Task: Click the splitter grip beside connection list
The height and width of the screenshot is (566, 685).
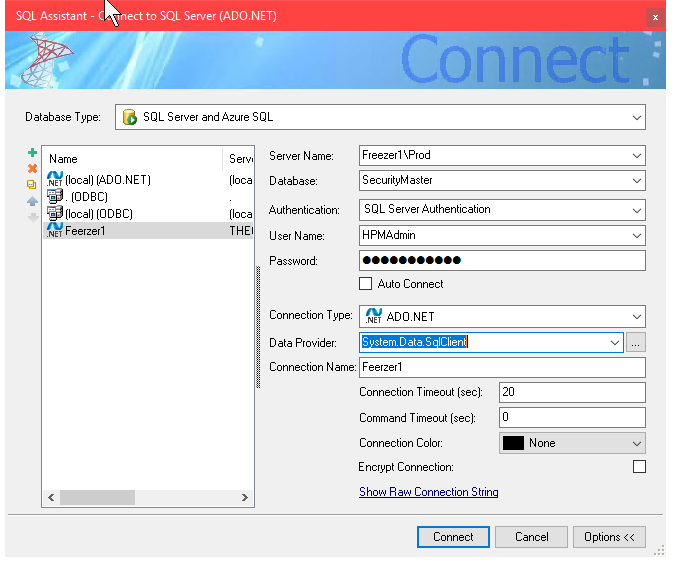Action: 258,327
